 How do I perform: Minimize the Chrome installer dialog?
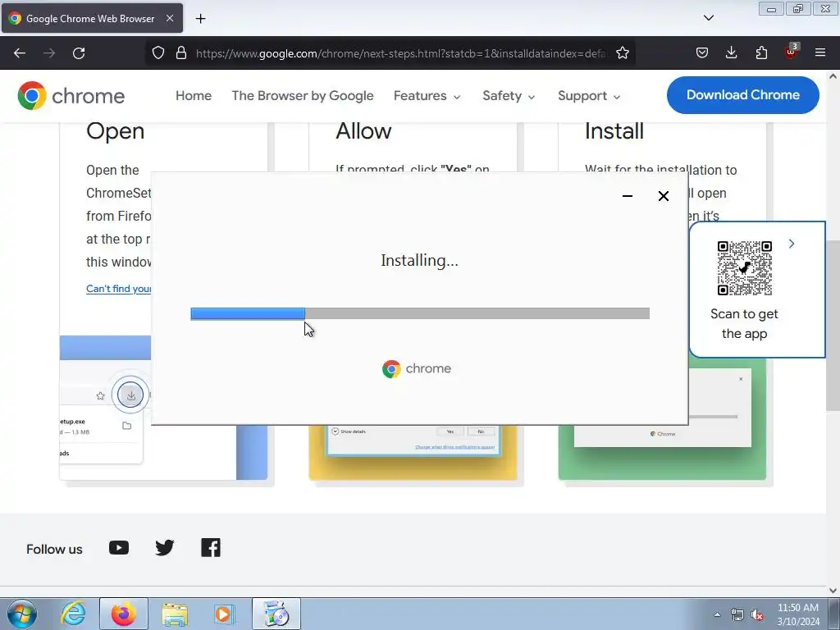628,196
